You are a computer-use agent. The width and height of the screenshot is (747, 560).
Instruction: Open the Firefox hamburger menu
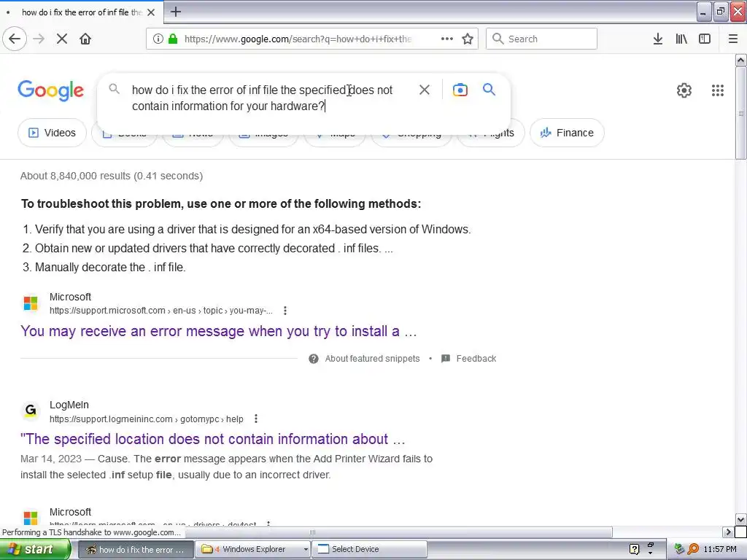pyautogui.click(x=732, y=39)
